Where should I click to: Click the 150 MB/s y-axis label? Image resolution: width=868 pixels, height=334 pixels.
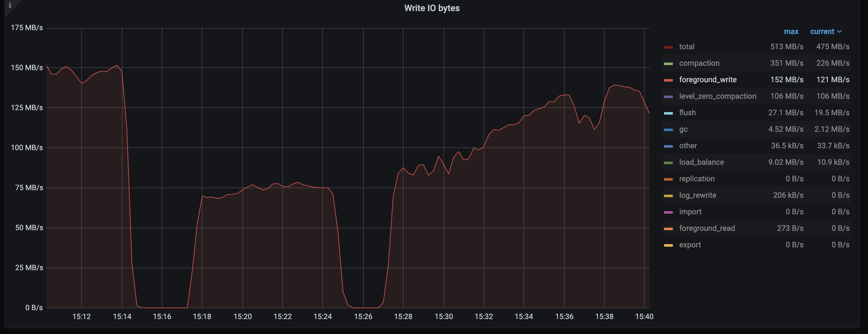point(27,68)
